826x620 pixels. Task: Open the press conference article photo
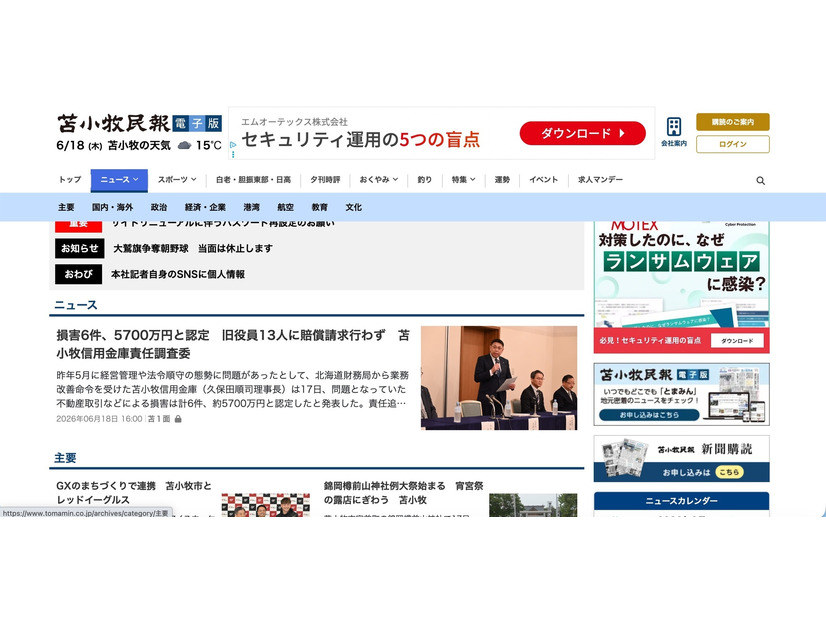click(499, 378)
